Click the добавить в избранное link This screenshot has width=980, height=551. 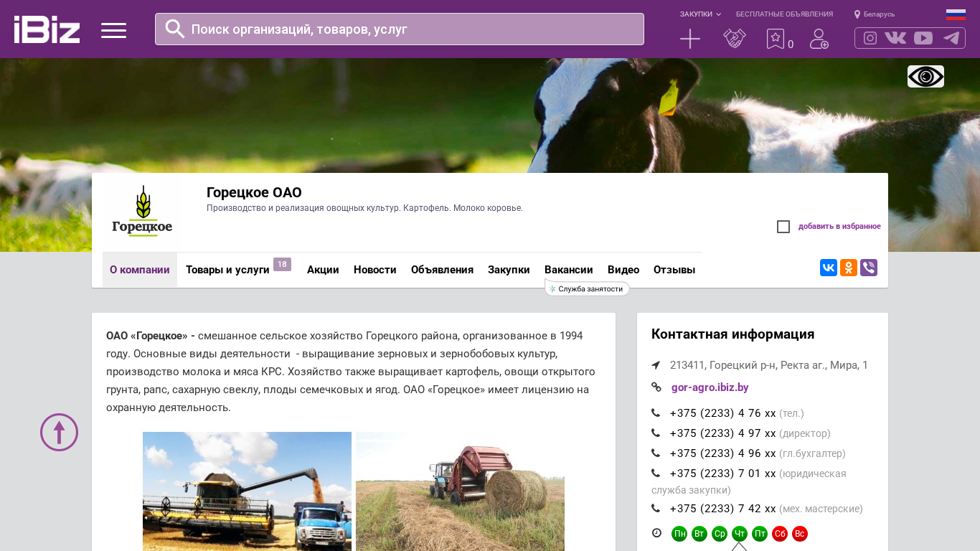pos(839,227)
